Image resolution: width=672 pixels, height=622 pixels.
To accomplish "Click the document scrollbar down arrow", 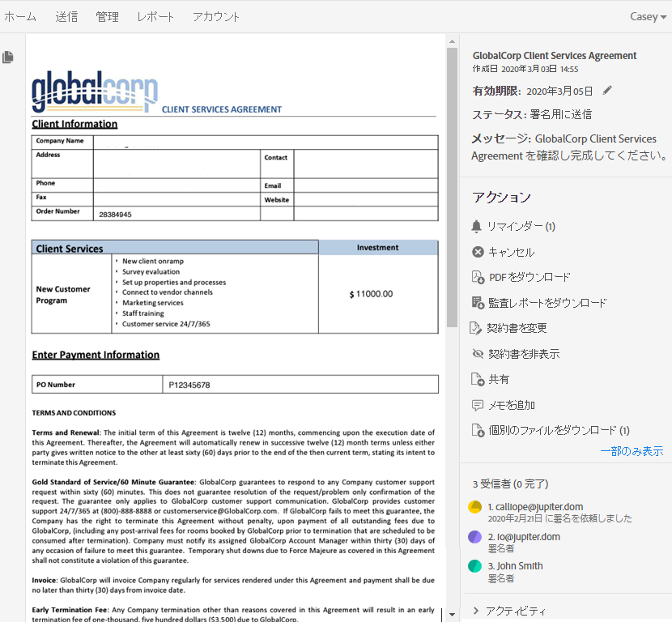I will (452, 615).
